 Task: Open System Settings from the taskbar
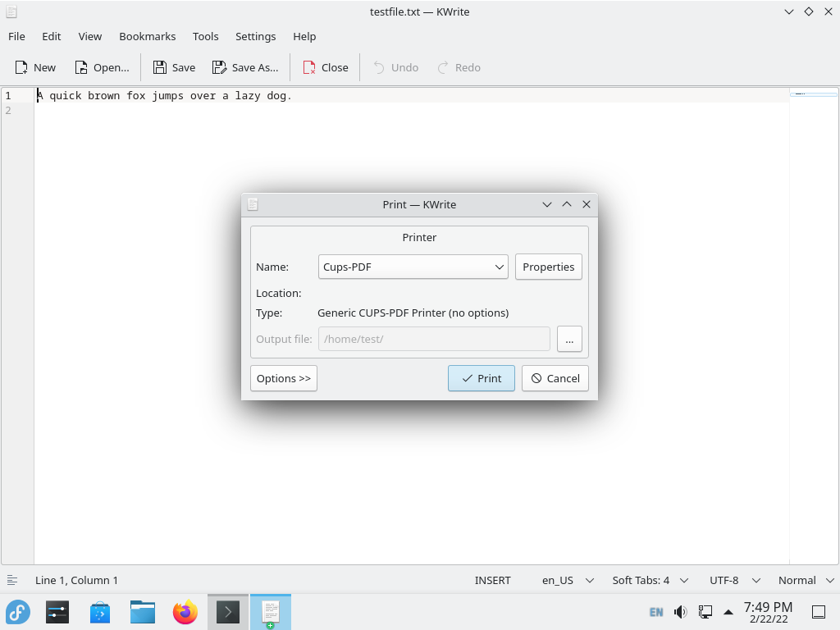[57, 612]
